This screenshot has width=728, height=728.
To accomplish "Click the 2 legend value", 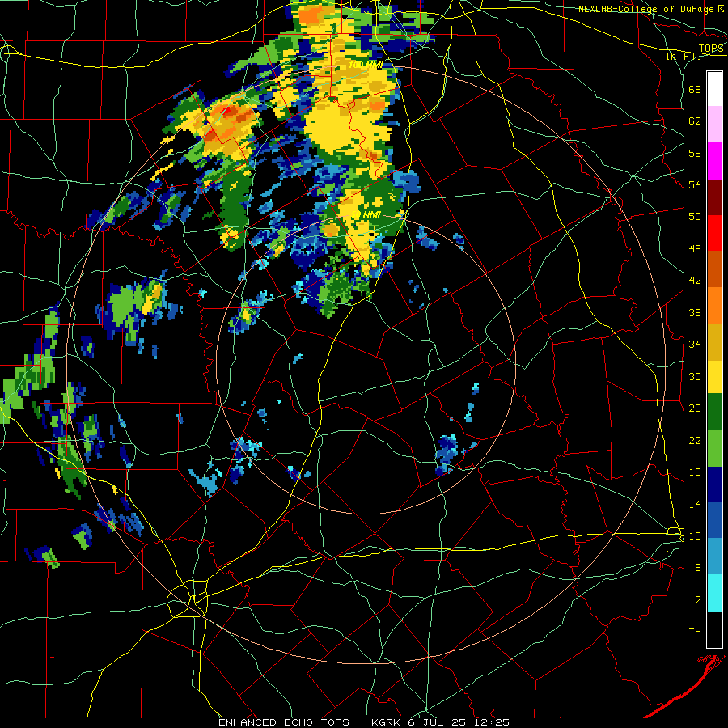I will point(698,599).
